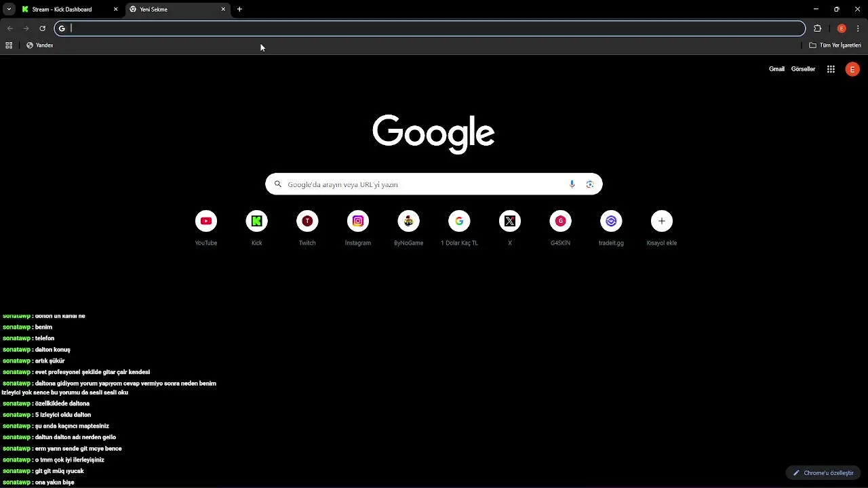The image size is (868, 488).
Task: Close the Yeni Sekme tab
Action: (223, 9)
